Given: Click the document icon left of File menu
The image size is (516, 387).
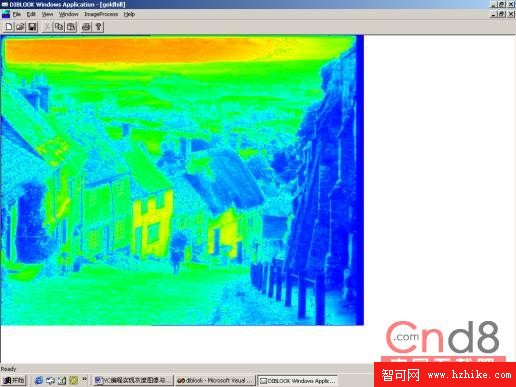Looking at the screenshot, I should click(x=6, y=14).
